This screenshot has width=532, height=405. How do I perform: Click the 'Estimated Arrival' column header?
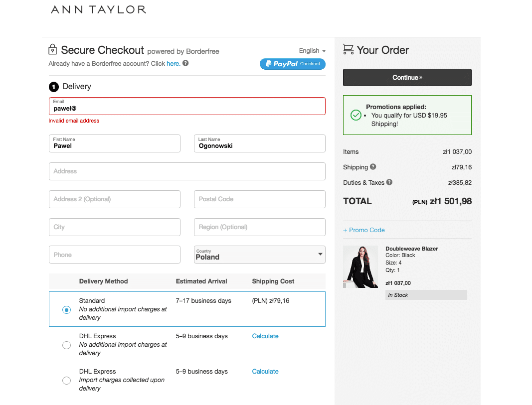click(201, 281)
